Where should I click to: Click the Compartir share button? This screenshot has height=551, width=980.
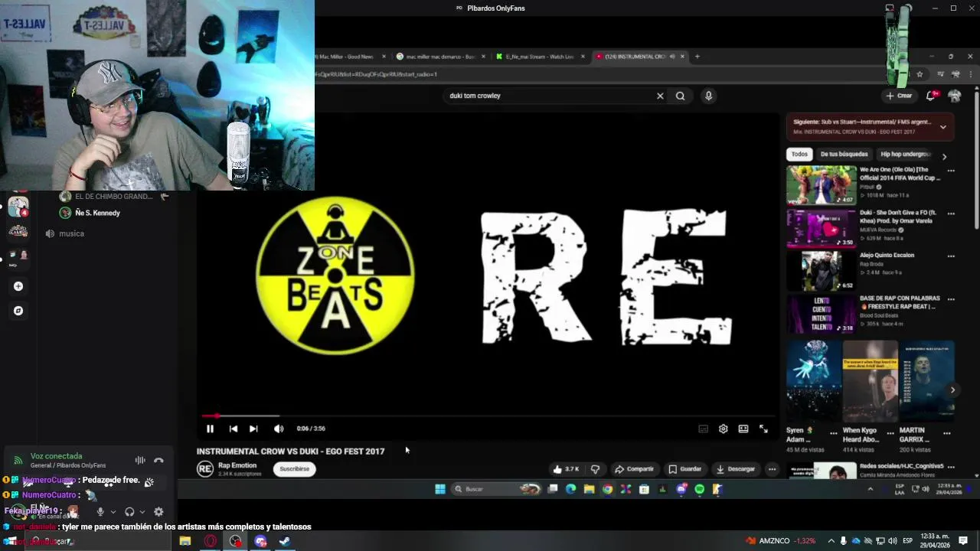[635, 469]
